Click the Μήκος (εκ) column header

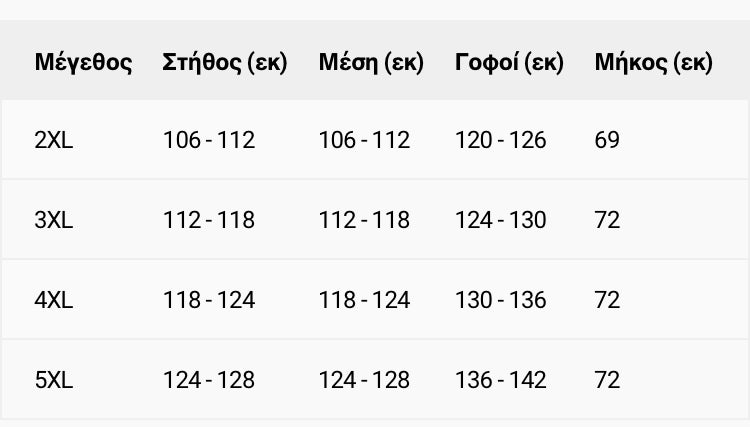point(654,62)
